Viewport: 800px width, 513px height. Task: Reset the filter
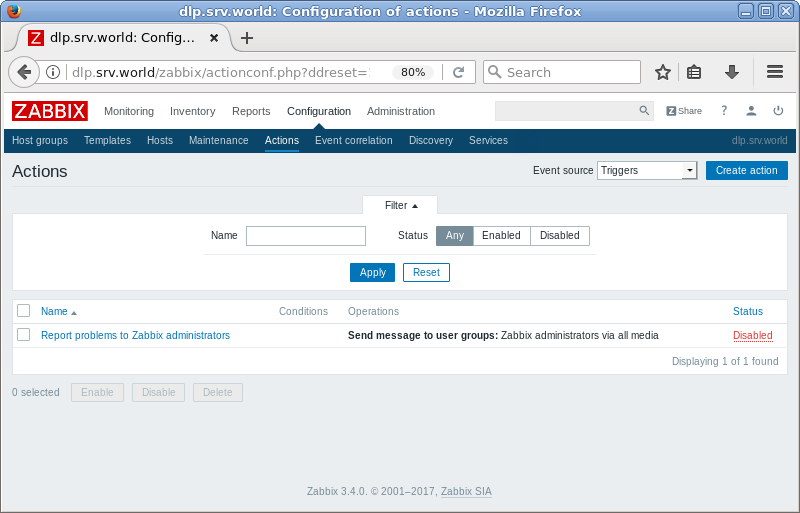point(426,273)
